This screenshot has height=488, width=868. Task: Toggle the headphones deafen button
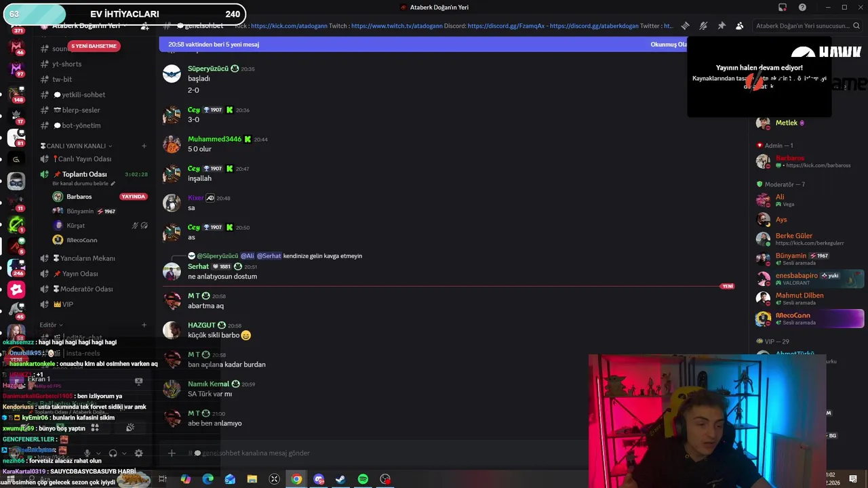pos(113,453)
